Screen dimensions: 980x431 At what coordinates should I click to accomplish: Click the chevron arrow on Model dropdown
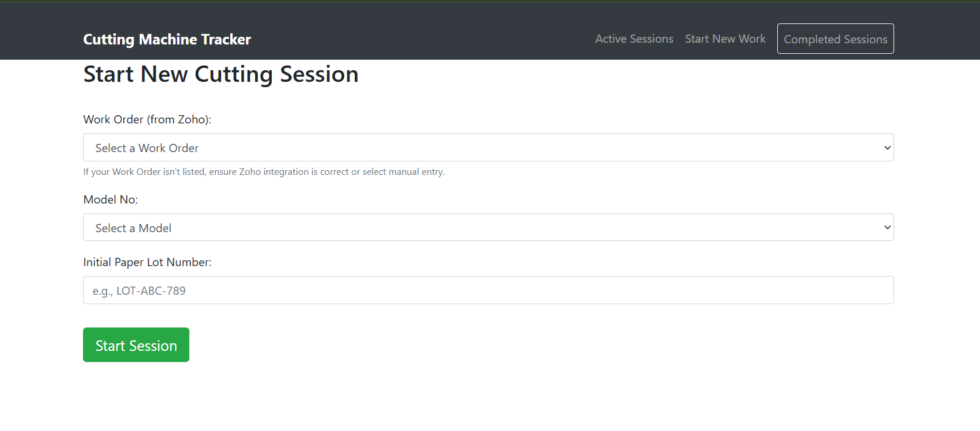(887, 227)
